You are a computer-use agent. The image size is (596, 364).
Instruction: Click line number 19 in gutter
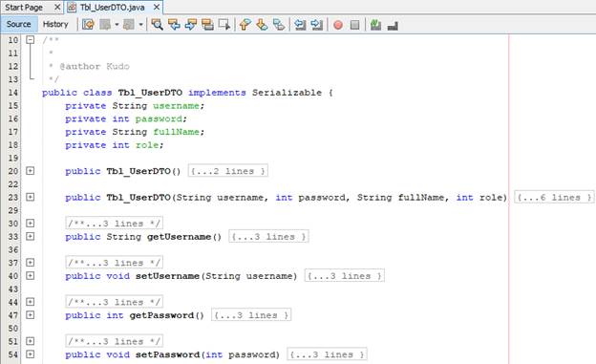pyautogui.click(x=13, y=158)
